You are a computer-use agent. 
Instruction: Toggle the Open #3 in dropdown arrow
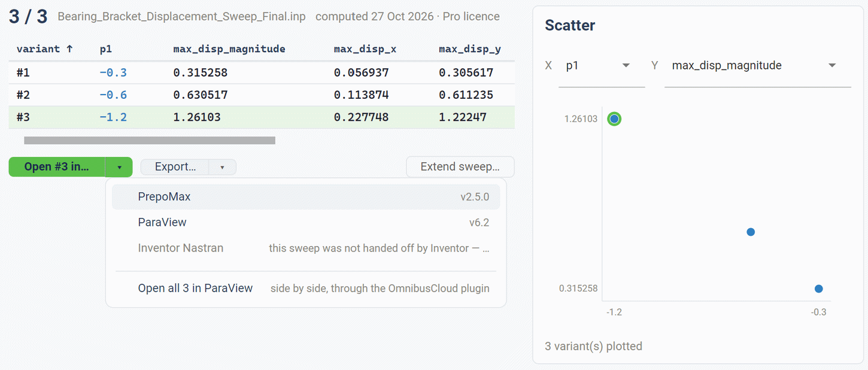click(x=119, y=167)
